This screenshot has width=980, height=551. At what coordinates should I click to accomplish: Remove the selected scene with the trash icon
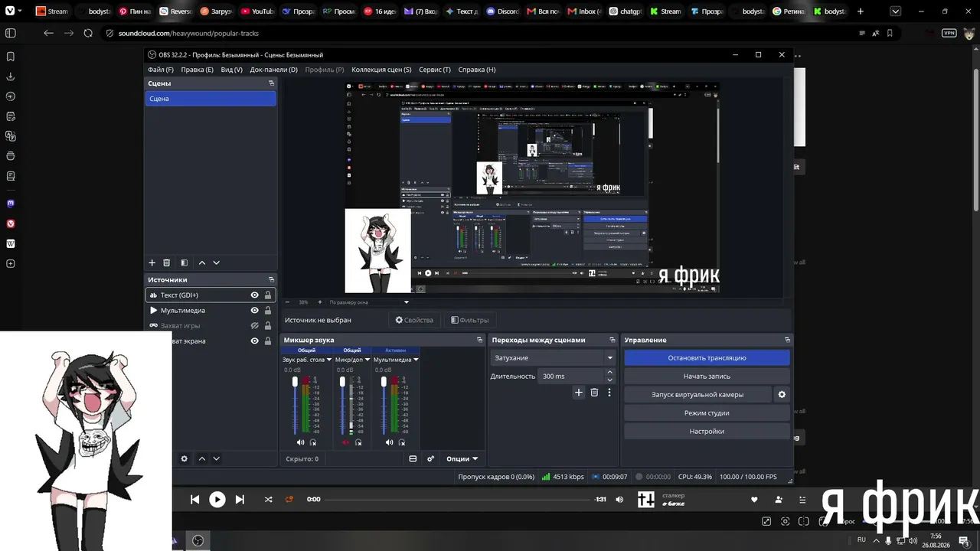click(166, 262)
